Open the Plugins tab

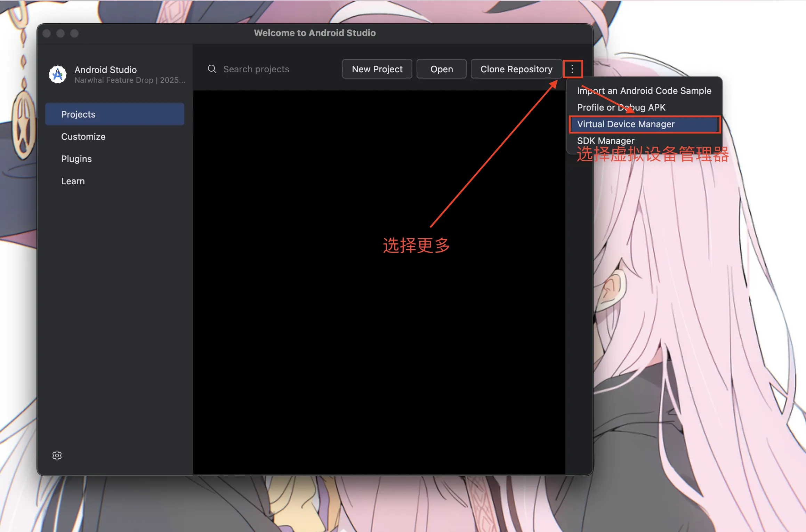[x=76, y=159]
